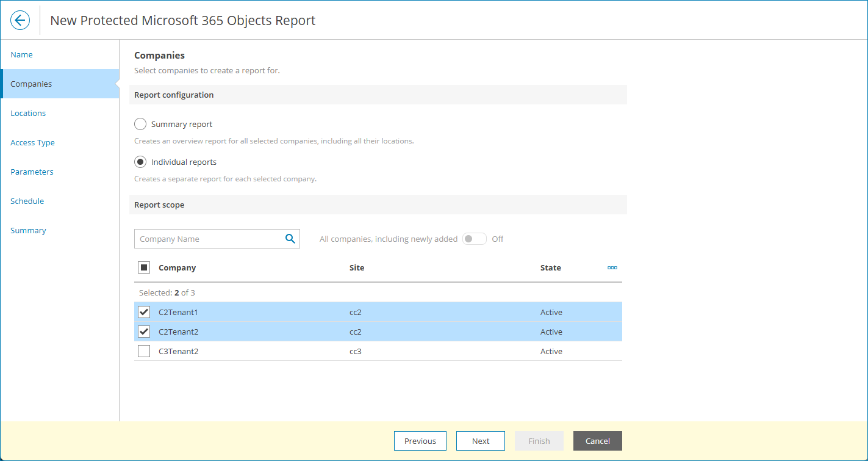Sort the table by Site column

pos(357,267)
